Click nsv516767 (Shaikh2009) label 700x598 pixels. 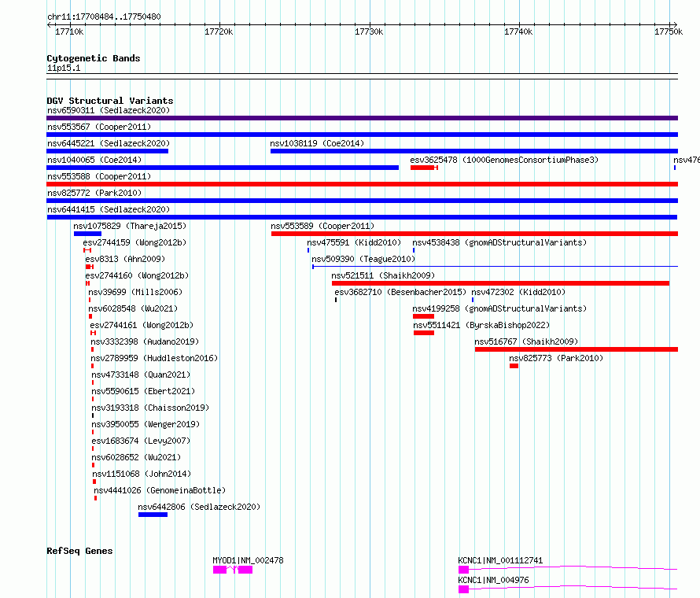click(x=526, y=341)
